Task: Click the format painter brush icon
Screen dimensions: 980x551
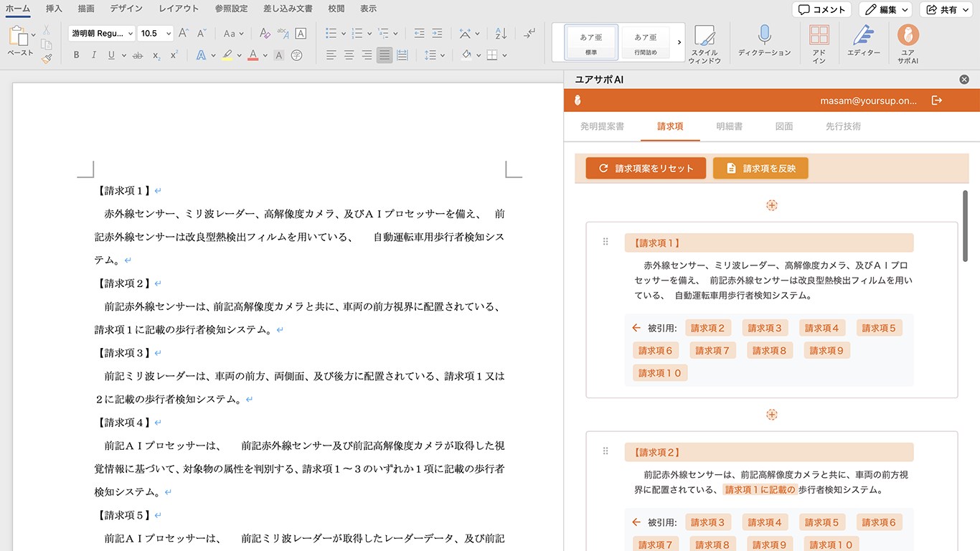Action: (47, 60)
